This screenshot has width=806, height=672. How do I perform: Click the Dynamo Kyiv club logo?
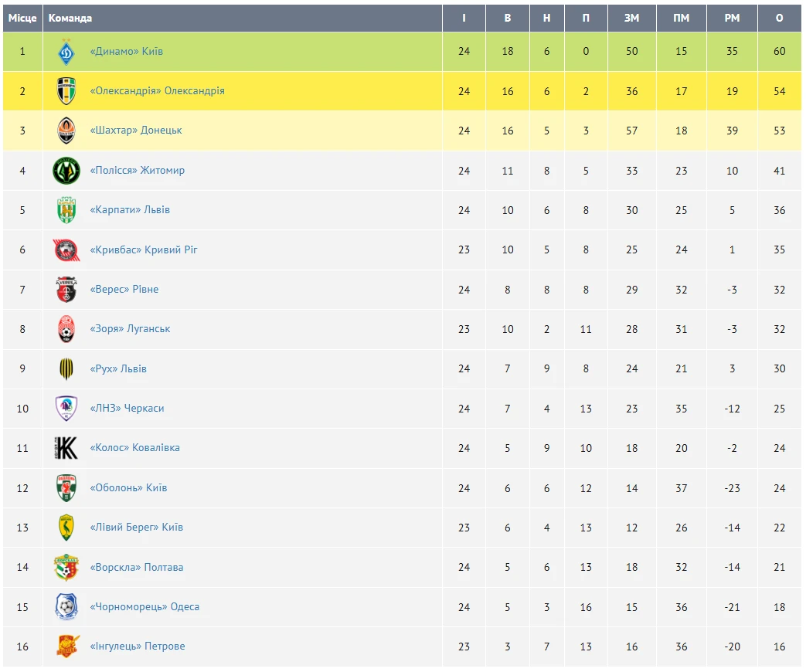[x=66, y=52]
